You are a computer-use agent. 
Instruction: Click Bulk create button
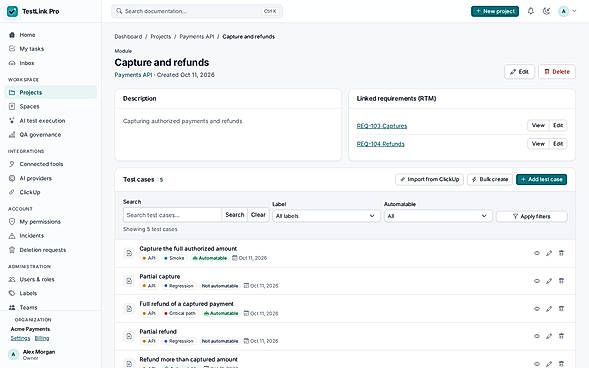pyautogui.click(x=490, y=179)
